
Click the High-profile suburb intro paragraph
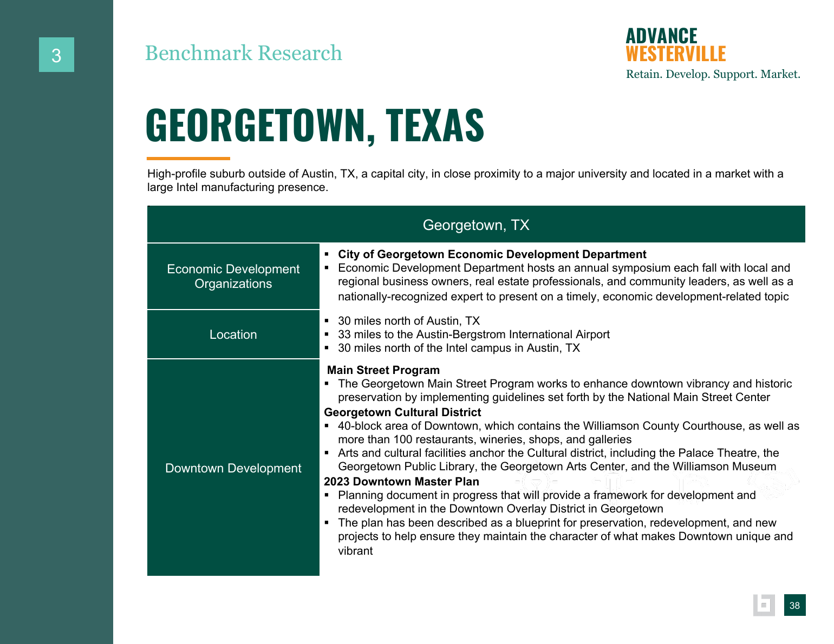pos(465,180)
